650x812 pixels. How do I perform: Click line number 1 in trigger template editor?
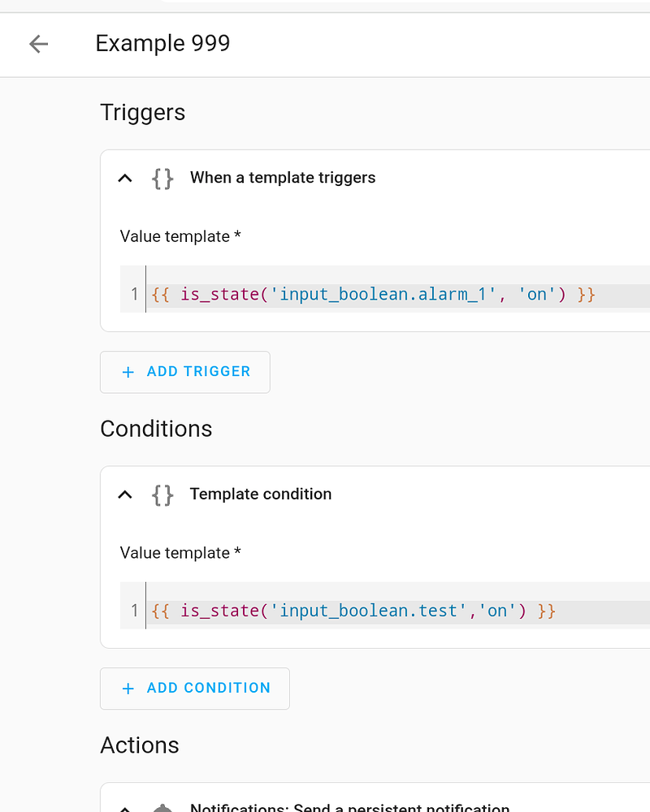[x=133, y=294]
